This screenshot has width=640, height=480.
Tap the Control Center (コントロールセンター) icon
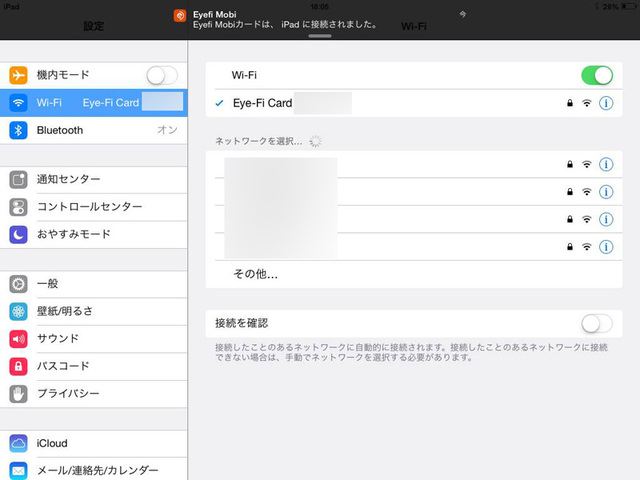pos(19,207)
